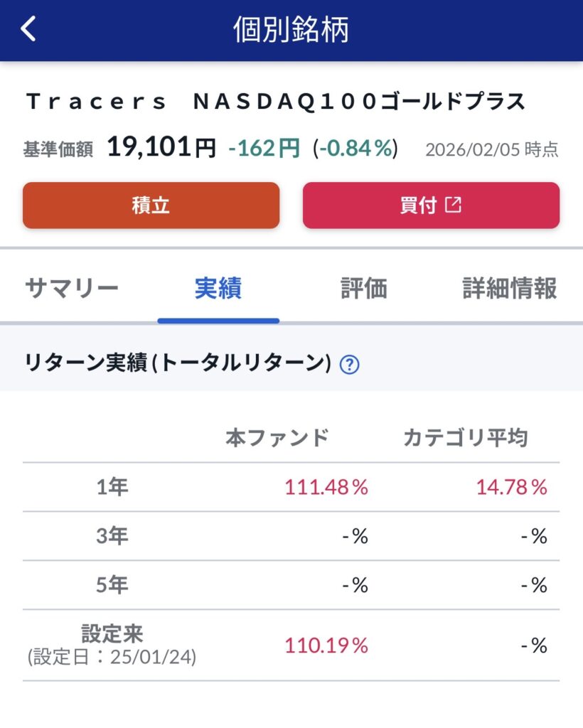This screenshot has height=728, width=583.
Task: Tap the 19,101円 base price
Action: (161, 148)
